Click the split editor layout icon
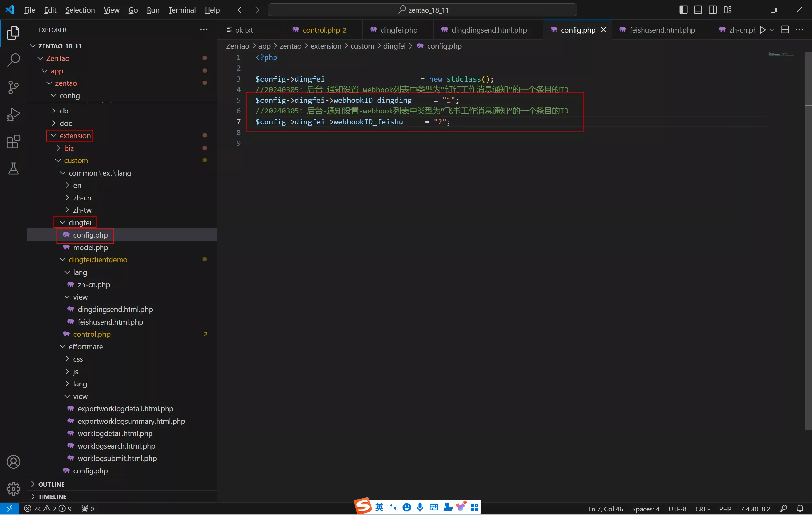This screenshot has width=812, height=515. (x=785, y=30)
